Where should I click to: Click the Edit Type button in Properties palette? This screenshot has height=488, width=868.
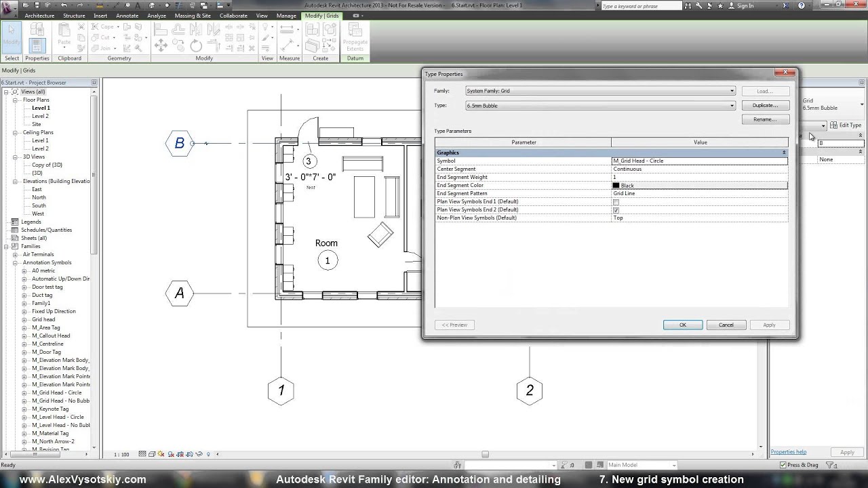tap(846, 125)
